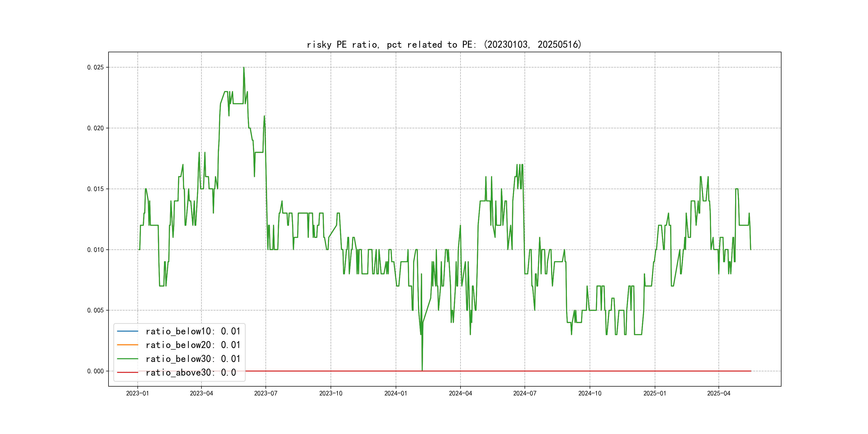Click the 0.015 y-axis tick label
The height and width of the screenshot is (434, 868).
(x=95, y=189)
